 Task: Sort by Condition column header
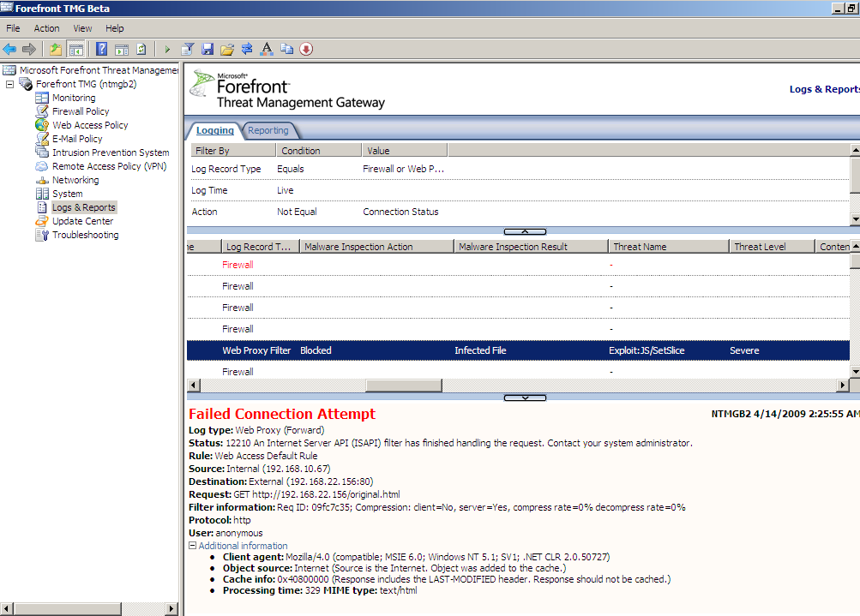tap(319, 150)
